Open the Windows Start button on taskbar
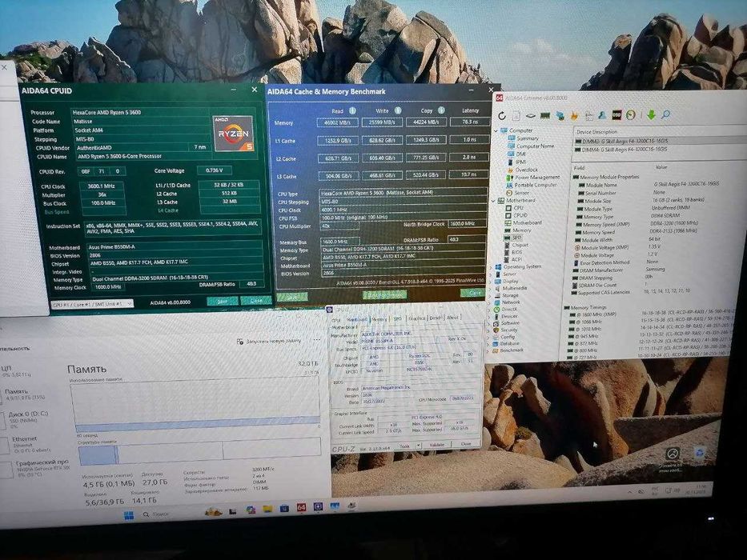Viewport: 747px width, 560px height. (x=129, y=516)
